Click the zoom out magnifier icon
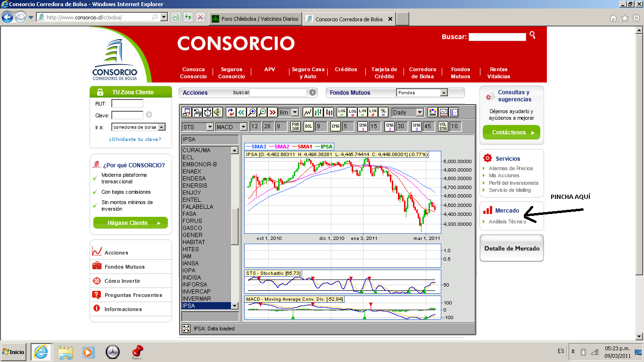644x362 pixels. [262, 112]
